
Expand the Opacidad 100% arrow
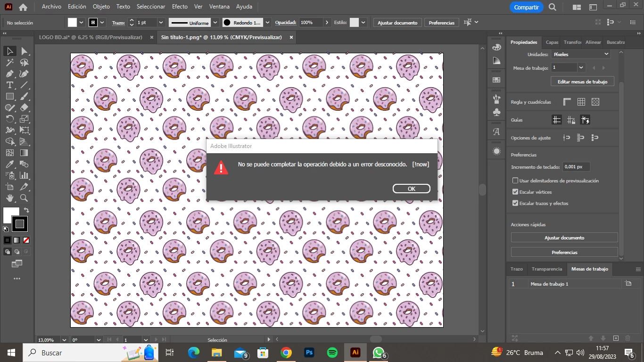pos(327,23)
